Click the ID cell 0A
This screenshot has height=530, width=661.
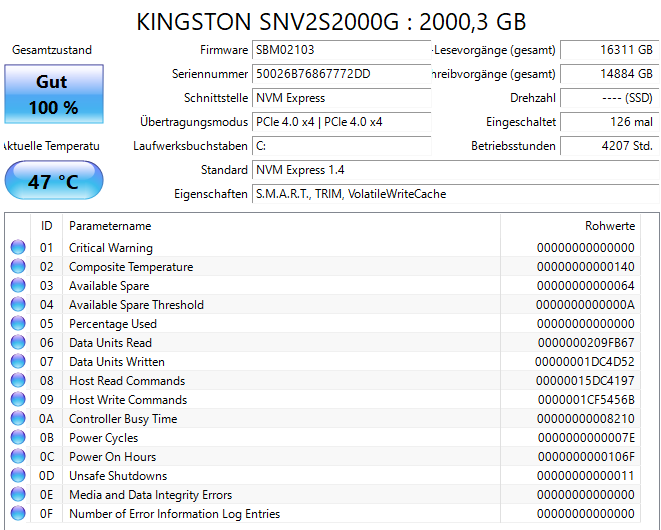[46, 419]
